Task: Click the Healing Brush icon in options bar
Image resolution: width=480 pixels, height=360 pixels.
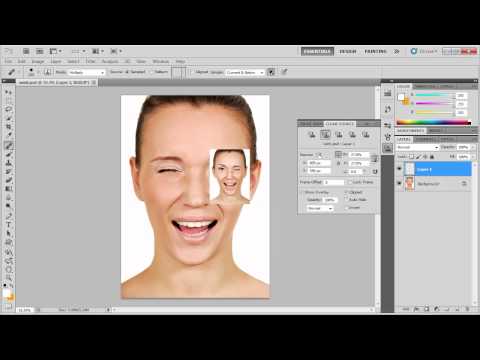Action: [x=11, y=72]
